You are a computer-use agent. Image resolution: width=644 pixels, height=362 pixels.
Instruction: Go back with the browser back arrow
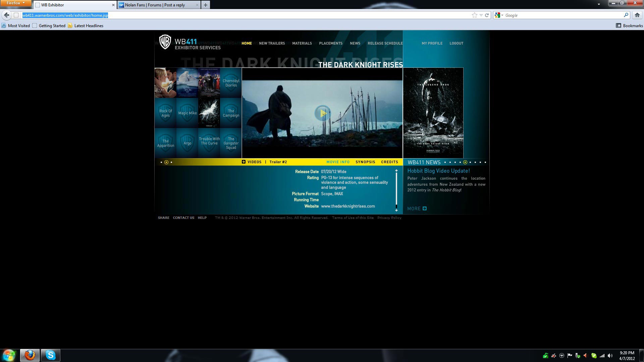tap(6, 15)
